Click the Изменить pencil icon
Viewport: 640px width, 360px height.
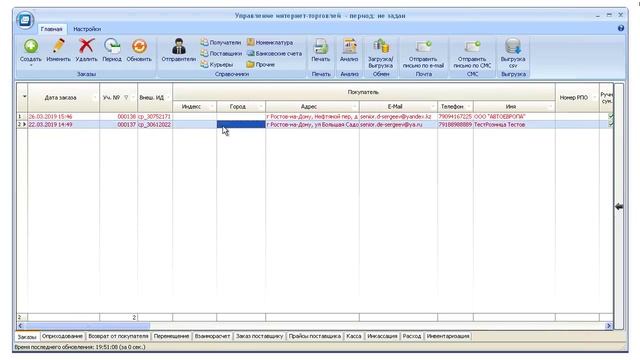click(x=58, y=46)
